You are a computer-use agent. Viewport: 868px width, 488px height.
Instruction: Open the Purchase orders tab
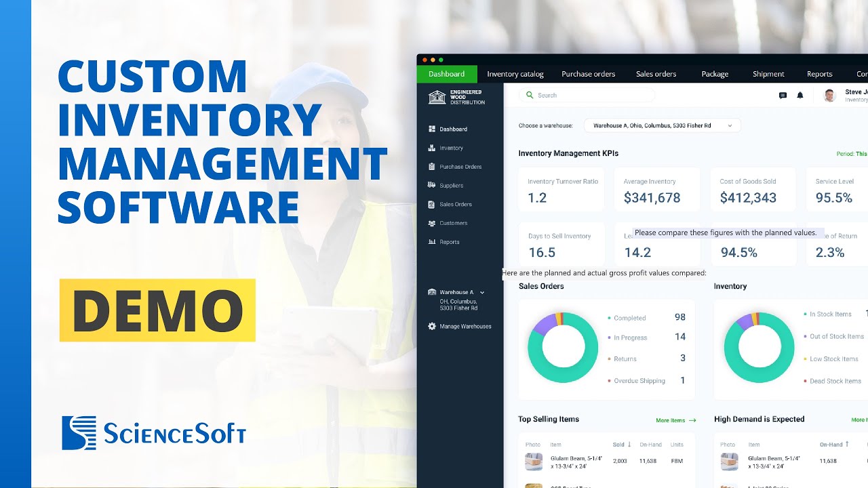tap(589, 74)
